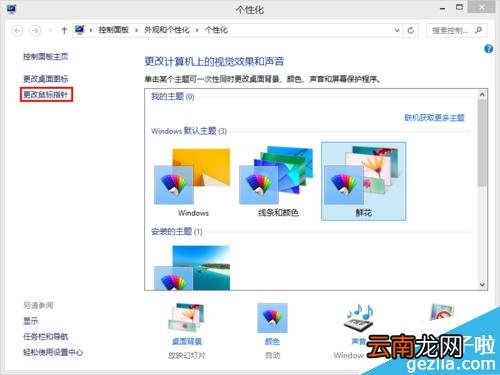Open 控制面板主页 link
The image size is (500, 375).
(x=46, y=57)
